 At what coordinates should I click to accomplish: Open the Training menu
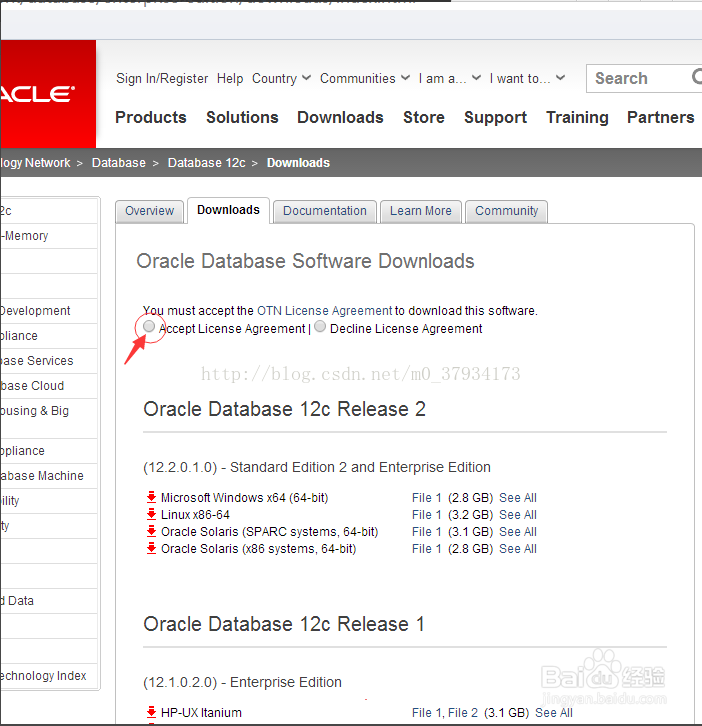pyautogui.click(x=577, y=117)
